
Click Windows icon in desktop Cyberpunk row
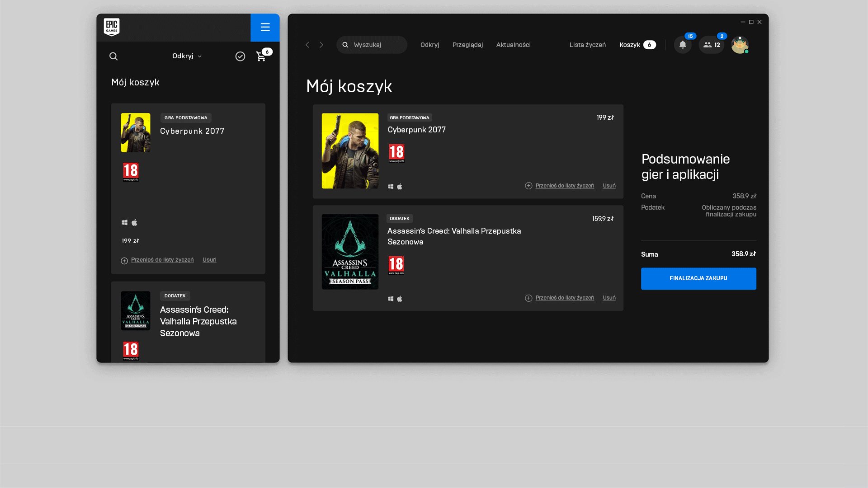[x=391, y=187]
